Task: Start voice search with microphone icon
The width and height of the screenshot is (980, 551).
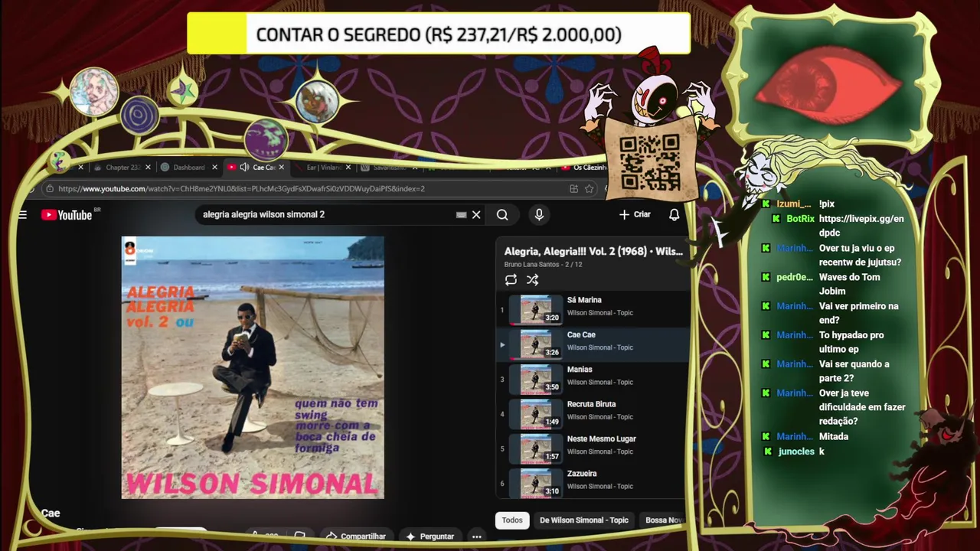Action: [539, 215]
